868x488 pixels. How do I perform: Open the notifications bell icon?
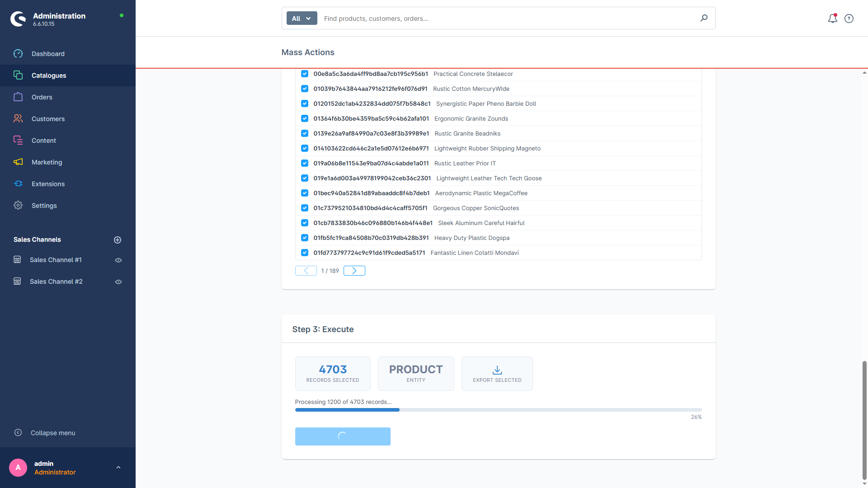tap(832, 19)
